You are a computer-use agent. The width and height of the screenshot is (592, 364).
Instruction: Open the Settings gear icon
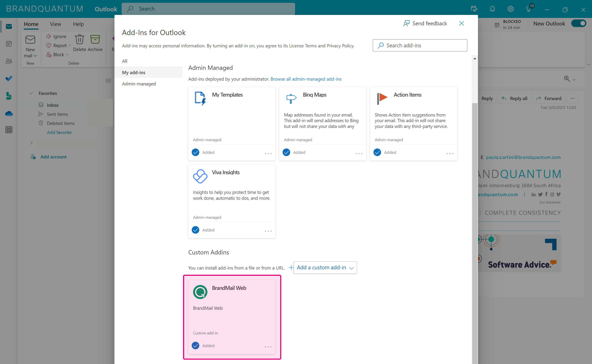pyautogui.click(x=510, y=9)
